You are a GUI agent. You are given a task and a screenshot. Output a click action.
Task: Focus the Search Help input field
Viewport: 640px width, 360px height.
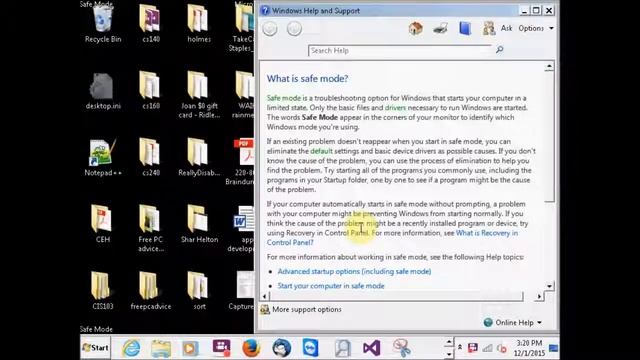pos(400,51)
